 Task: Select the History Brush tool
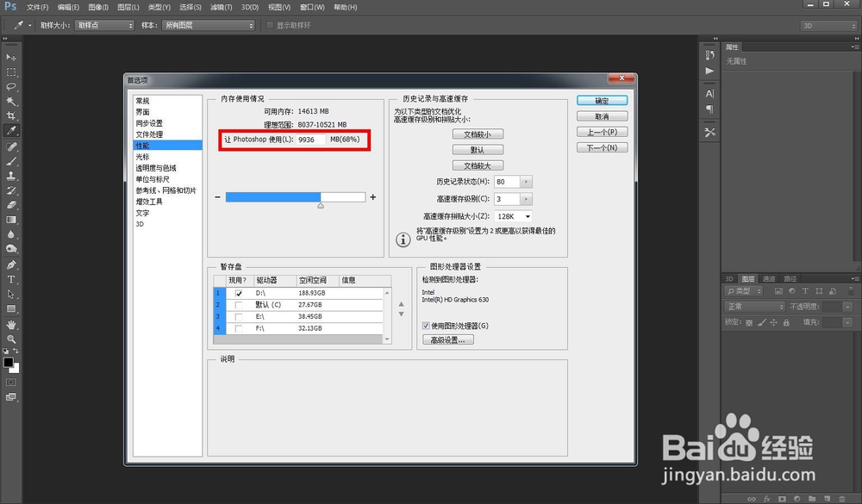point(11,190)
